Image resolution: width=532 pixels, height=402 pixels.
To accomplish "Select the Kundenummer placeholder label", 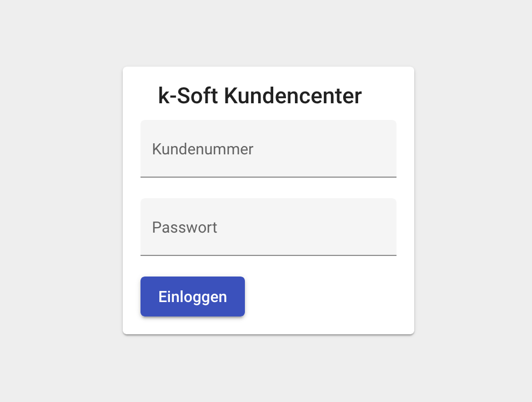I will click(x=203, y=149).
